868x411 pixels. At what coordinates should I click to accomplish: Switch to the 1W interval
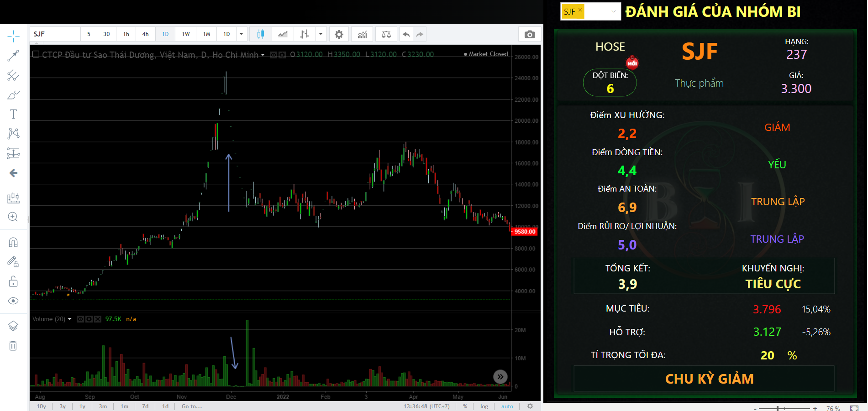click(x=186, y=34)
